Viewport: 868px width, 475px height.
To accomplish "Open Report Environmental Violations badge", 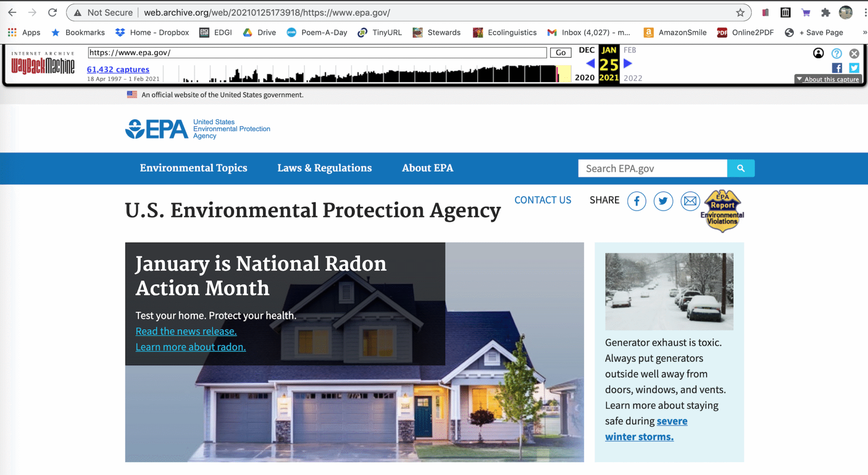I will pos(722,211).
